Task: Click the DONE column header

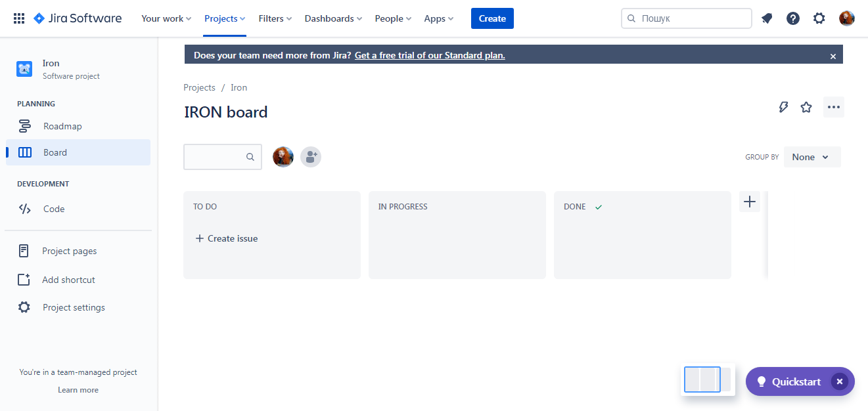Action: [x=575, y=207]
